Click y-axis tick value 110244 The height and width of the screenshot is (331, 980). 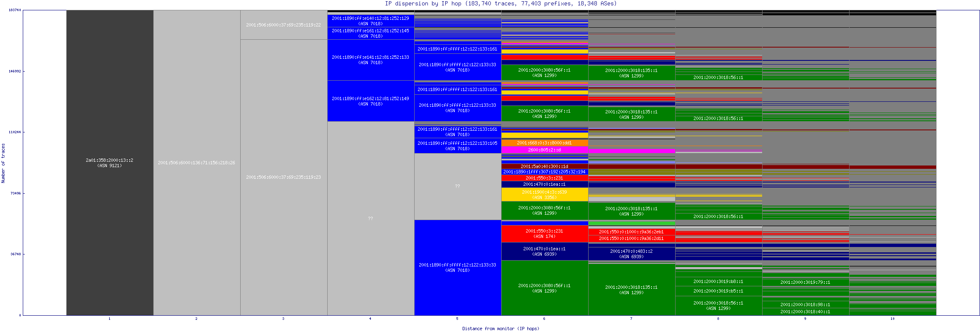click(15, 132)
